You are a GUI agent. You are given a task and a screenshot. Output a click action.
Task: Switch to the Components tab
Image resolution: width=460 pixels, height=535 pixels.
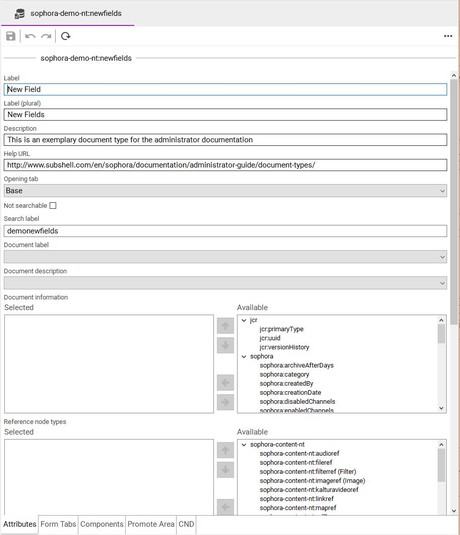tap(102, 524)
